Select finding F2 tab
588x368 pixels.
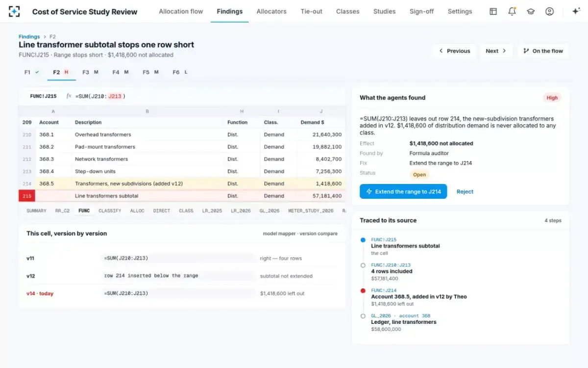pos(61,72)
